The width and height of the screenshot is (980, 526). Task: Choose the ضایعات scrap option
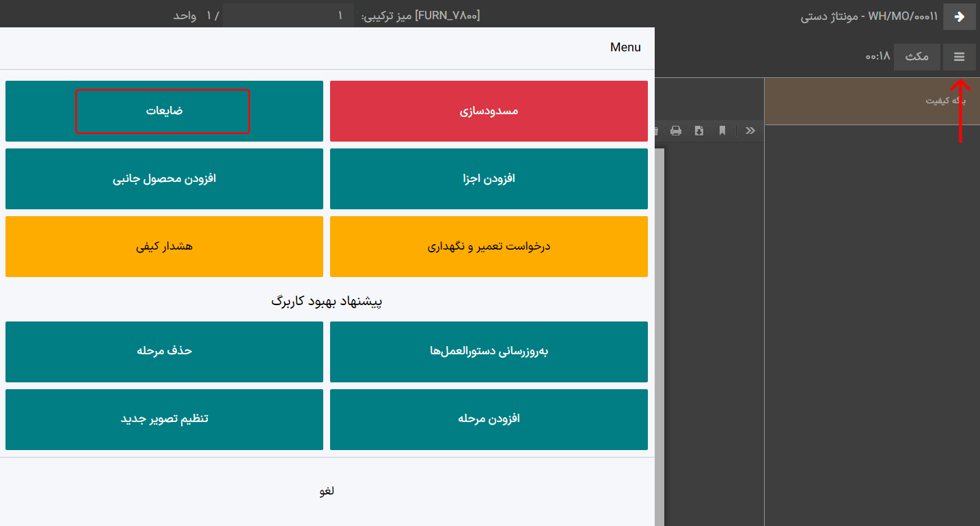tap(164, 111)
